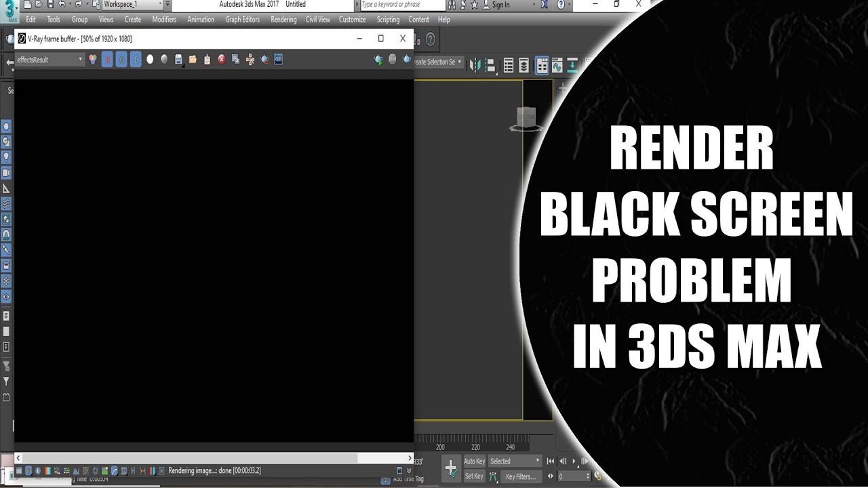Image resolution: width=868 pixels, height=488 pixels.
Task: Go to start of animation
Action: coord(551,462)
